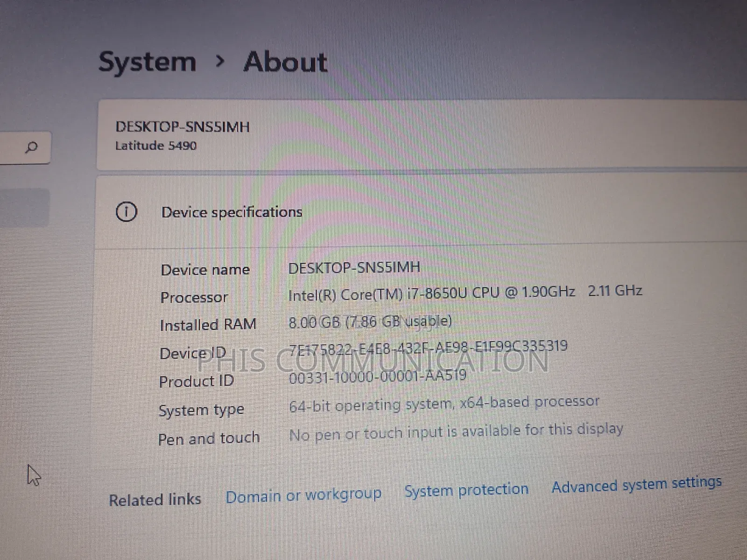Screen dimensions: 747x560
Task: Open Advanced system settings link
Action: coord(637,484)
